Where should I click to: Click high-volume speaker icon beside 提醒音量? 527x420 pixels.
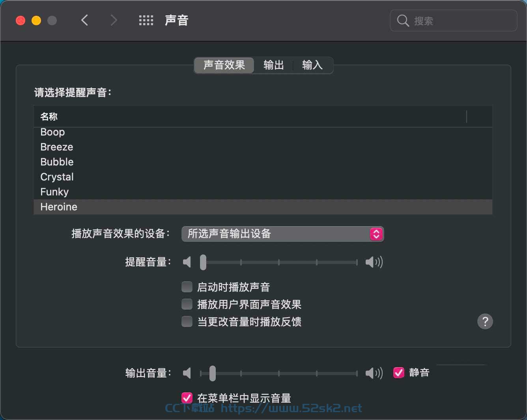coord(374,262)
